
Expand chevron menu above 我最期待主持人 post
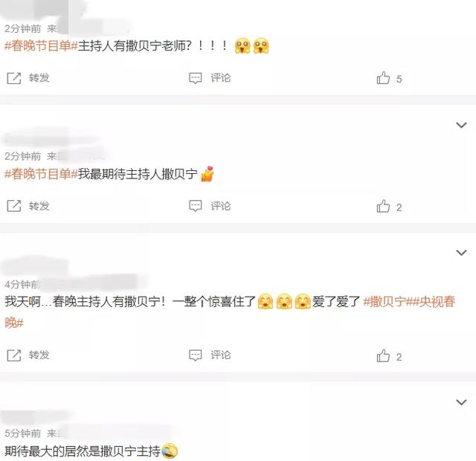pos(461,125)
